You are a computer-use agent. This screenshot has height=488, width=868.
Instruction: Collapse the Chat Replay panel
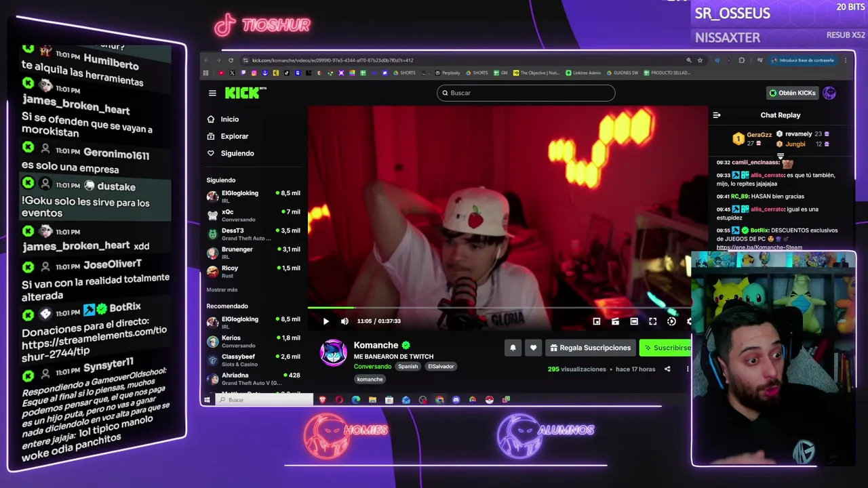(x=717, y=115)
